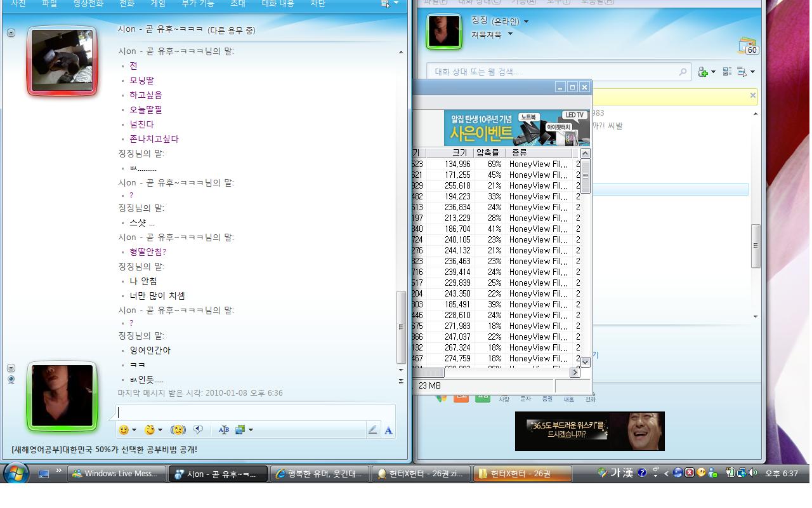Select the handwriting pen icon
The height and width of the screenshot is (508, 812).
(372, 431)
